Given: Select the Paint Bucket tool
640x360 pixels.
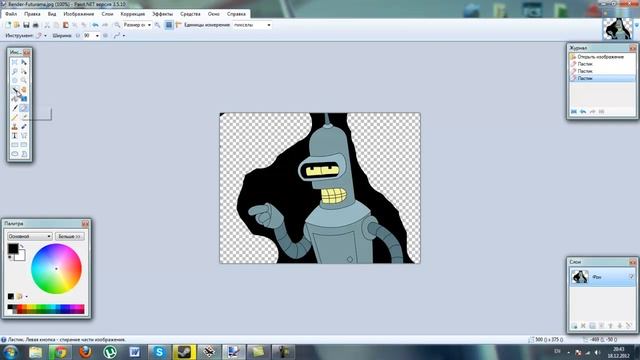Looking at the screenshot, I should point(15,99).
